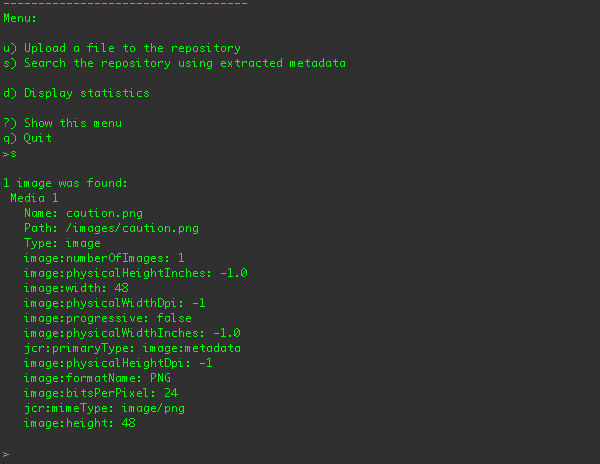The width and height of the screenshot is (600, 464).
Task: Click the 'Type: image' line
Action: tap(63, 243)
